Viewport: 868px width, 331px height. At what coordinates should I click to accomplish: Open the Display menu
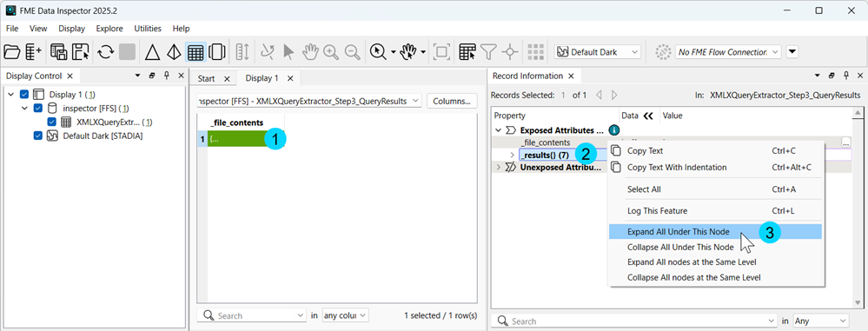71,28
